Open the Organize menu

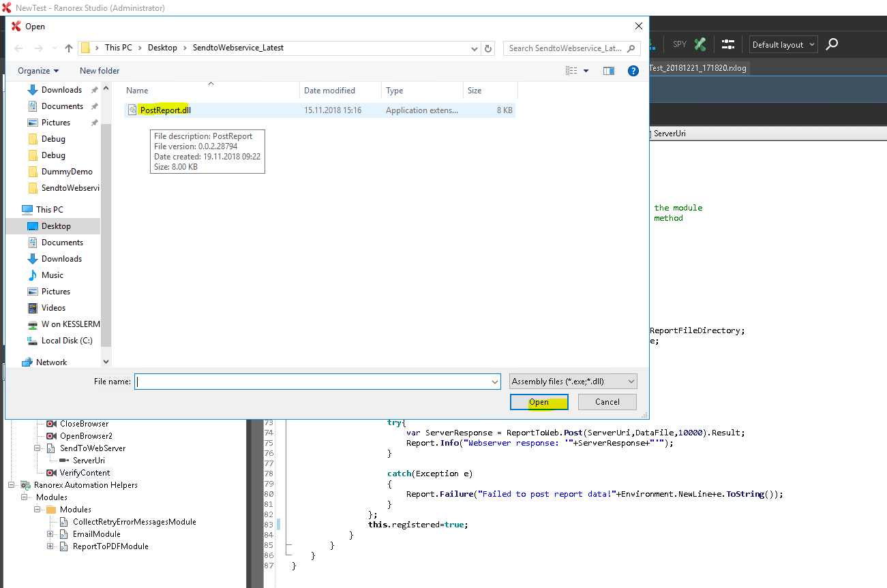coord(38,71)
